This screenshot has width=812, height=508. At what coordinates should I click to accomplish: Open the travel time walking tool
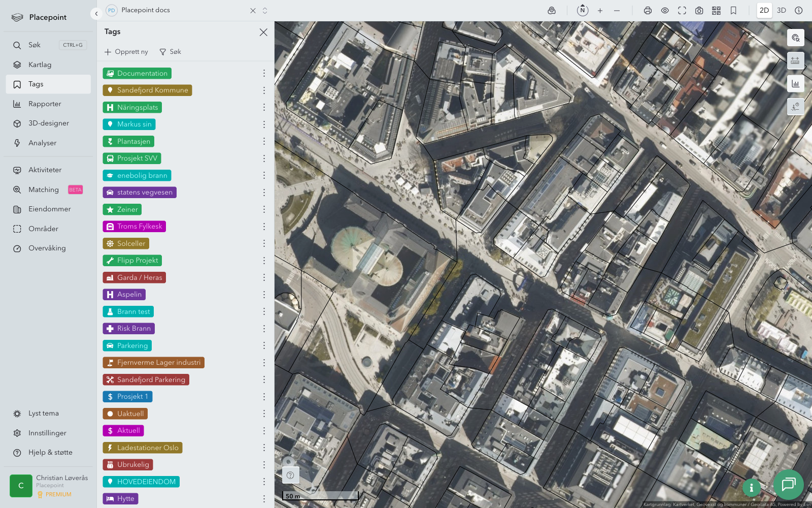point(795,107)
